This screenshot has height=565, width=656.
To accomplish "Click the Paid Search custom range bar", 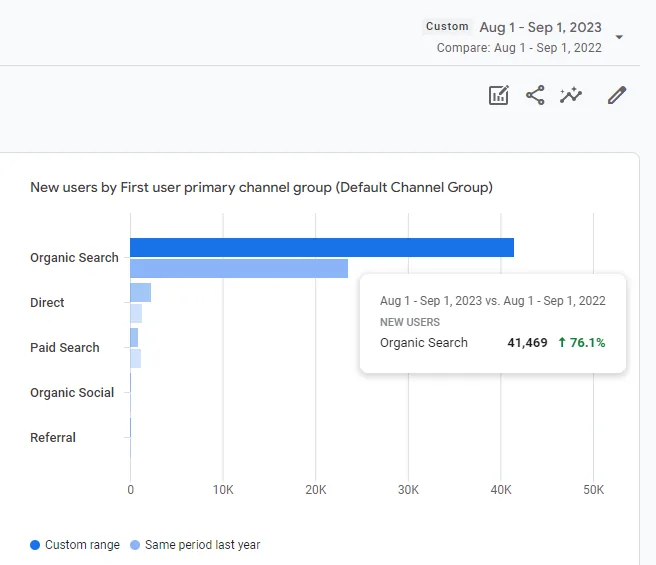I will [x=134, y=338].
